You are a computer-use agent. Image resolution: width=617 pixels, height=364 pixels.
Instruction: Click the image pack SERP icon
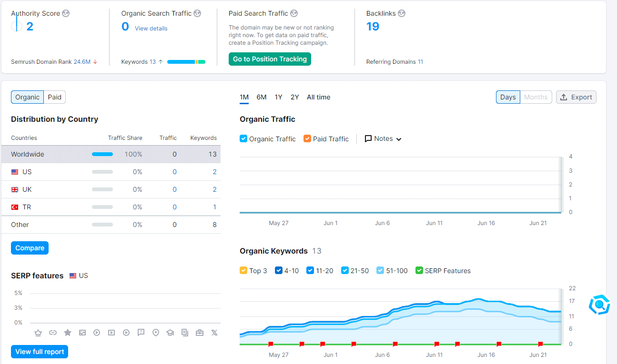[x=82, y=333]
